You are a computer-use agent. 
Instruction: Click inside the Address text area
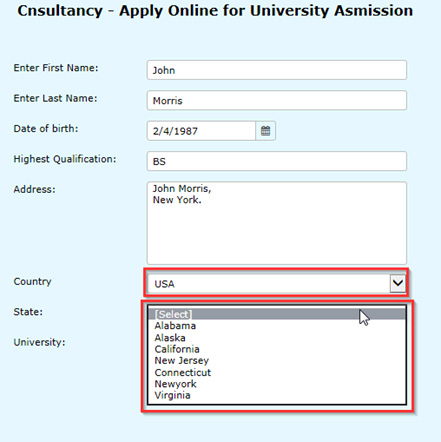click(x=277, y=223)
